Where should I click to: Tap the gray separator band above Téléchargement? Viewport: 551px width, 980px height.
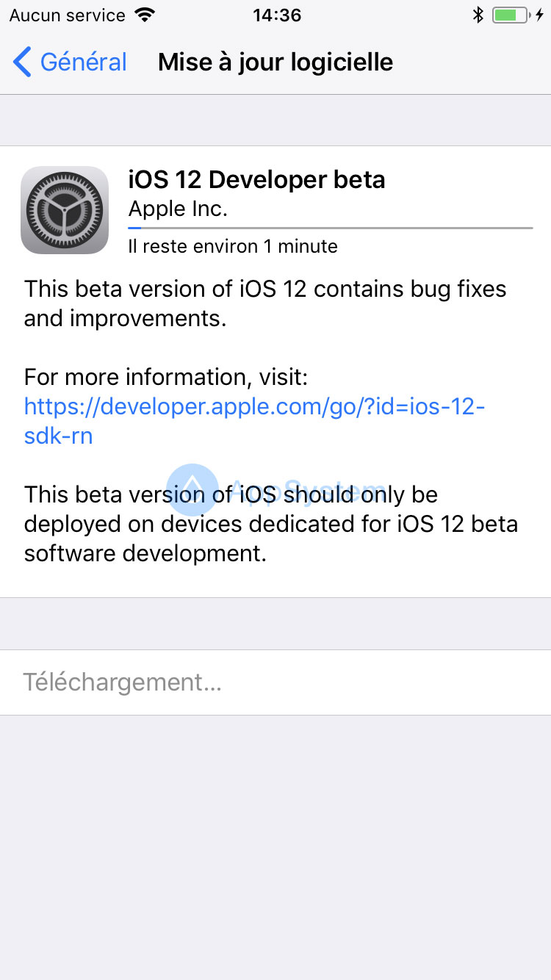(275, 623)
